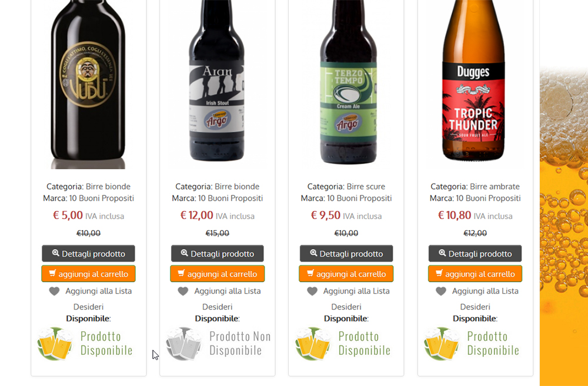Add Aran Irish Stout to the cart

218,274
